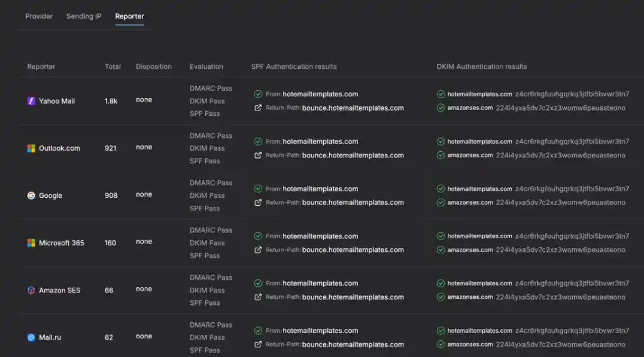Click SPF Authentication results column header
This screenshot has width=644, height=357.
tap(294, 66)
